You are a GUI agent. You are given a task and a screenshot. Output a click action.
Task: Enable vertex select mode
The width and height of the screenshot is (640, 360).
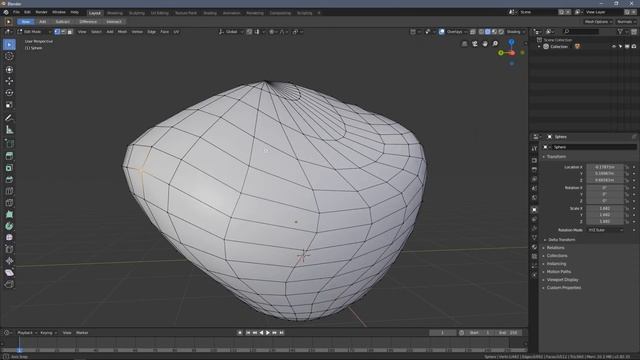click(57, 32)
